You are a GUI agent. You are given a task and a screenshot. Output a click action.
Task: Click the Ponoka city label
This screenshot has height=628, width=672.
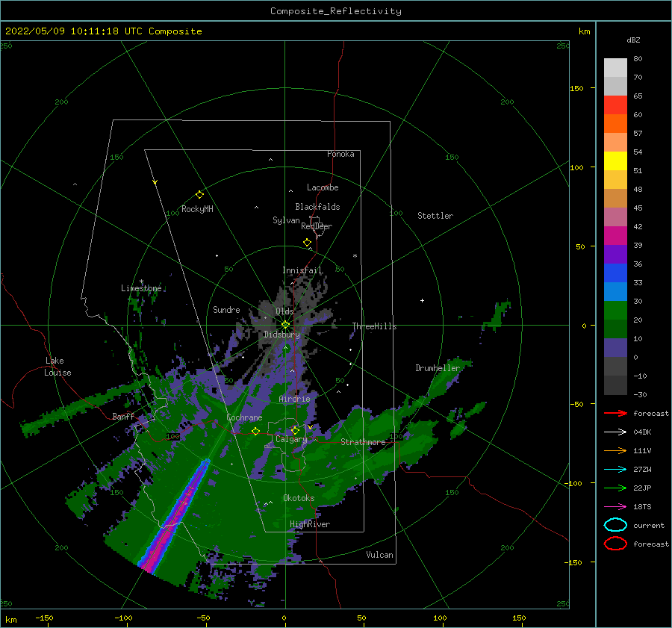pos(340,154)
